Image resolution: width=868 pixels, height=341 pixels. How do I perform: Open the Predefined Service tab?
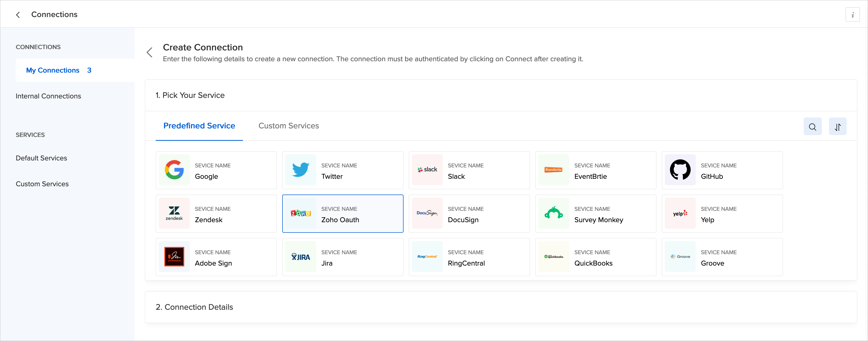point(199,126)
